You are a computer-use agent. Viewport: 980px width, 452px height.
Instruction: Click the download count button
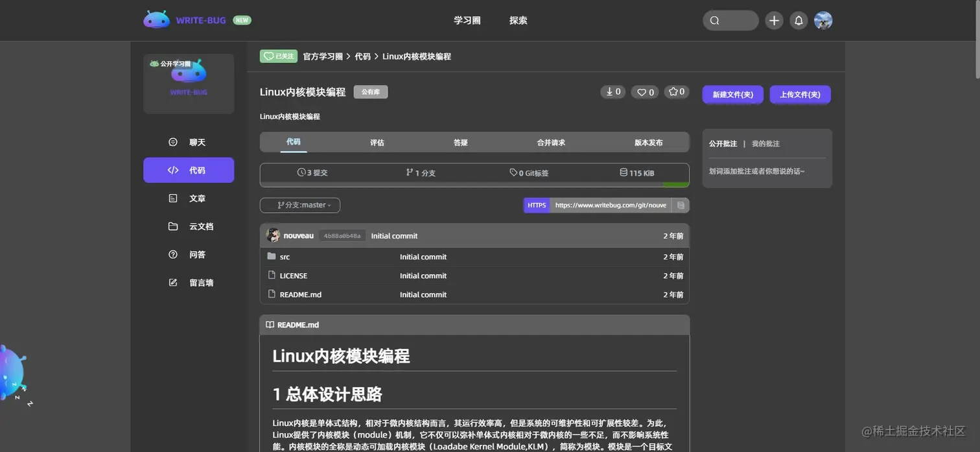pyautogui.click(x=613, y=92)
